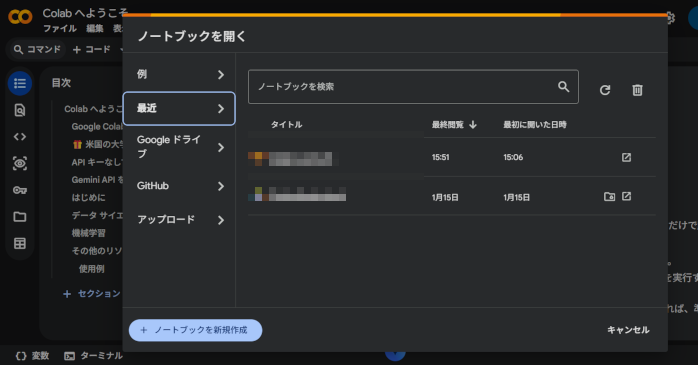Click the search magnifier icon in dialog
The image size is (698, 365).
click(564, 86)
